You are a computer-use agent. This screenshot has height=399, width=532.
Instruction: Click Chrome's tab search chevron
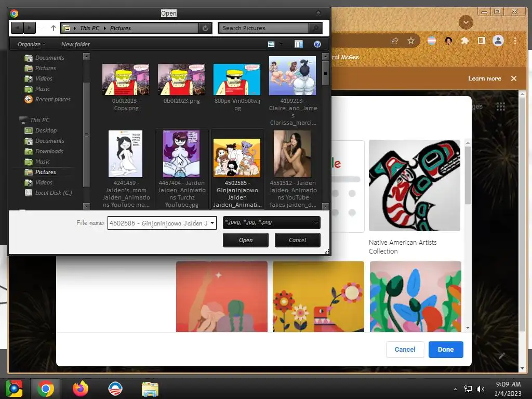[x=466, y=22]
